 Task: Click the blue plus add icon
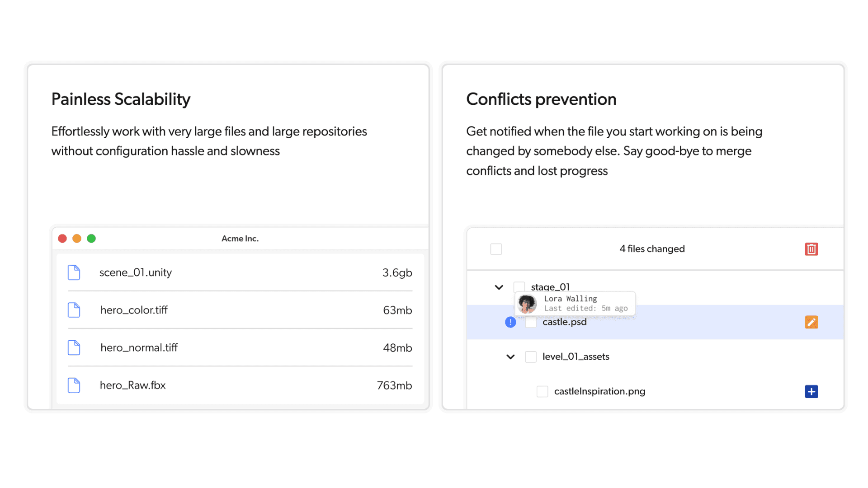pos(811,391)
